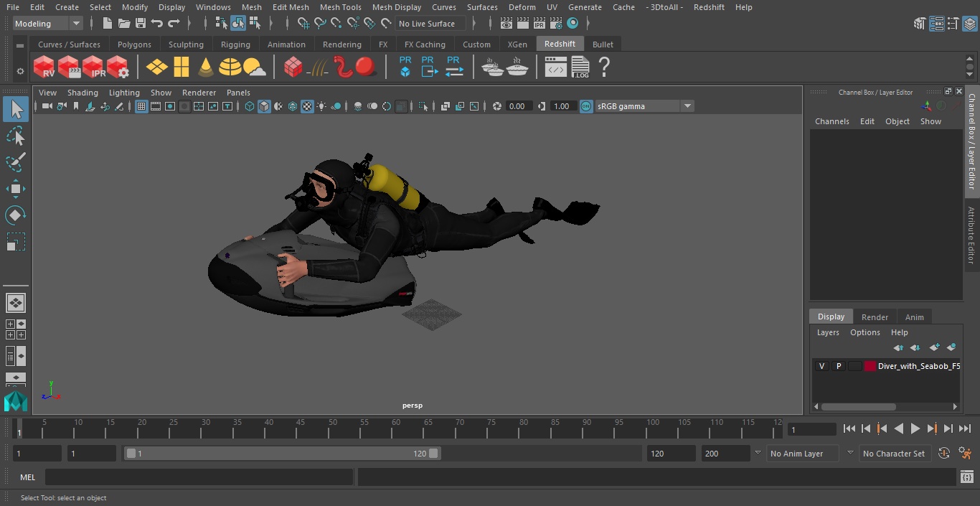Toggle layer visibility V for Diver_with_Seabob layer
The height and width of the screenshot is (506, 980).
click(x=821, y=366)
